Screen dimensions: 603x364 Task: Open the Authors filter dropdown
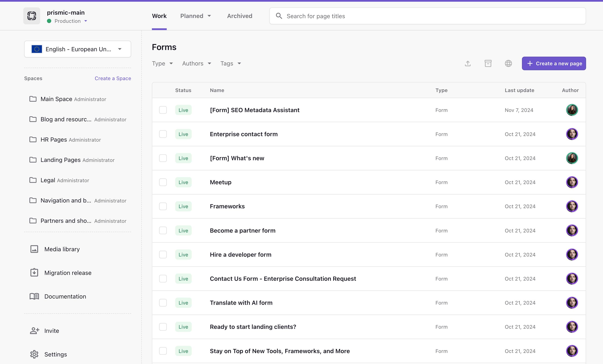pyautogui.click(x=197, y=64)
